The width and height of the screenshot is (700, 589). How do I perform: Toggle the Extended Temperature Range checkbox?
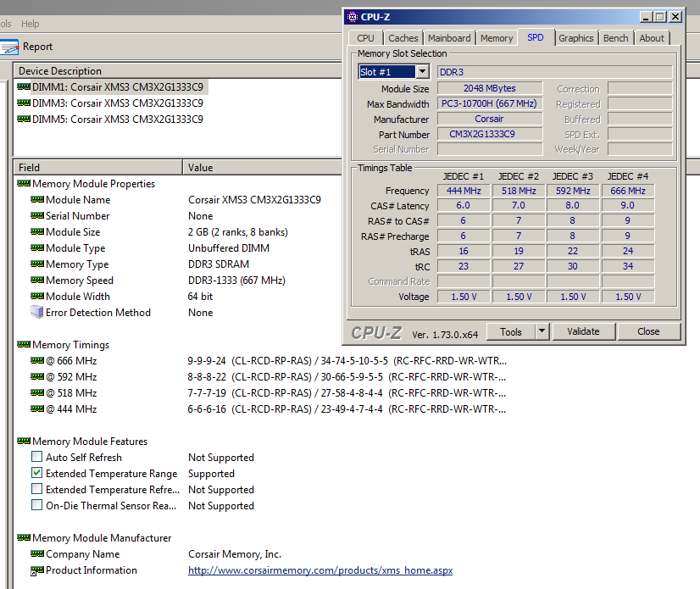pyautogui.click(x=37, y=472)
